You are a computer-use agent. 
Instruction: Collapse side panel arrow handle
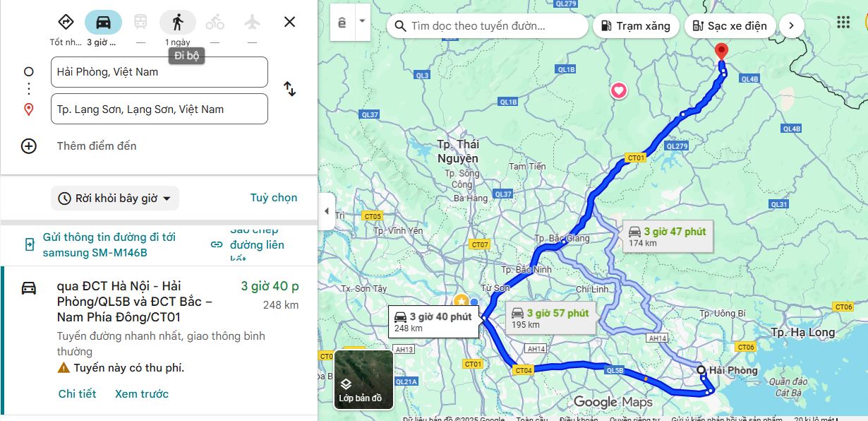pos(326,211)
